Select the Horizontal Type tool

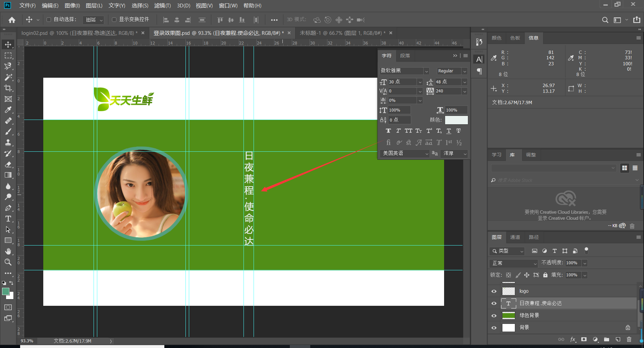click(8, 219)
